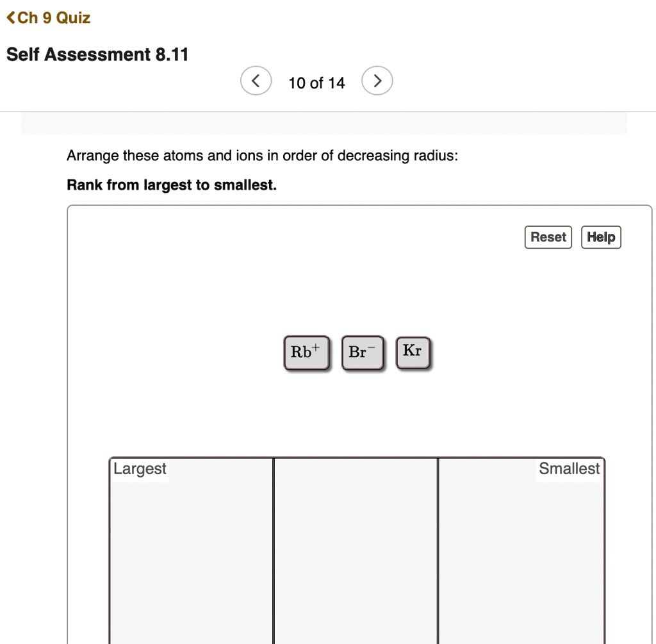The height and width of the screenshot is (644, 656).
Task: Open the Ch 9 Quiz link
Action: [54, 18]
